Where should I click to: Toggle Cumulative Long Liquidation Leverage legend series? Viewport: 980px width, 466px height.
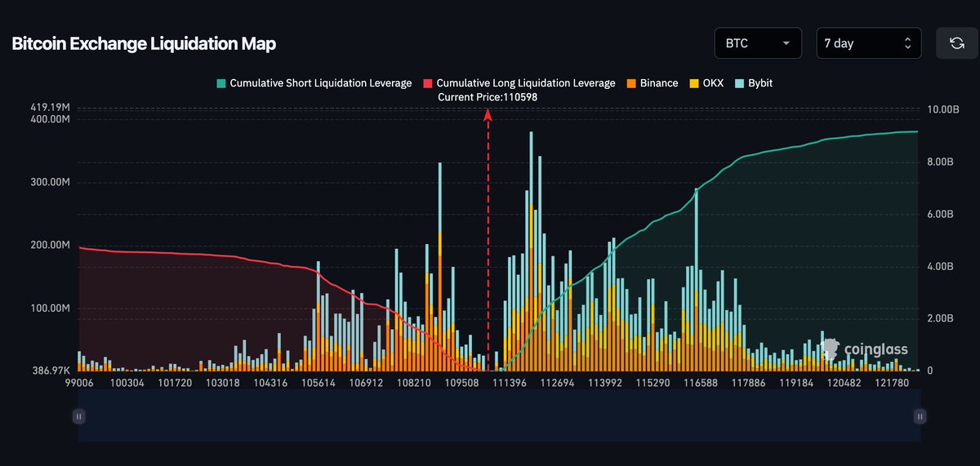(519, 83)
